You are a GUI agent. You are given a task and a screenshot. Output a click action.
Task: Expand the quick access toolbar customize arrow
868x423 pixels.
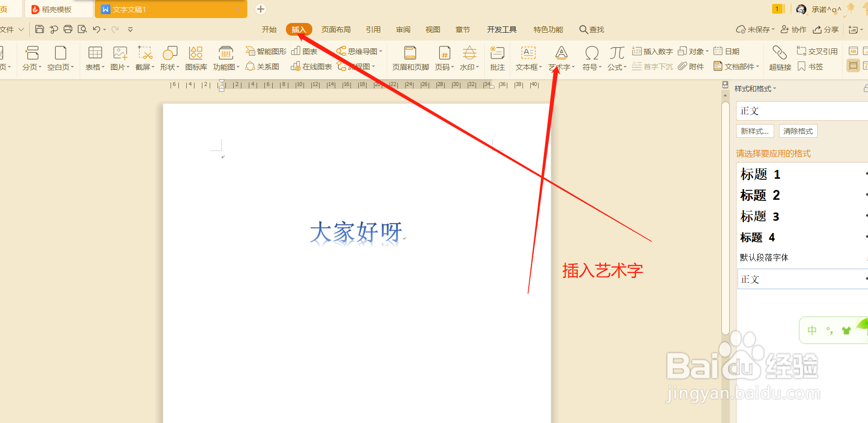130,29
